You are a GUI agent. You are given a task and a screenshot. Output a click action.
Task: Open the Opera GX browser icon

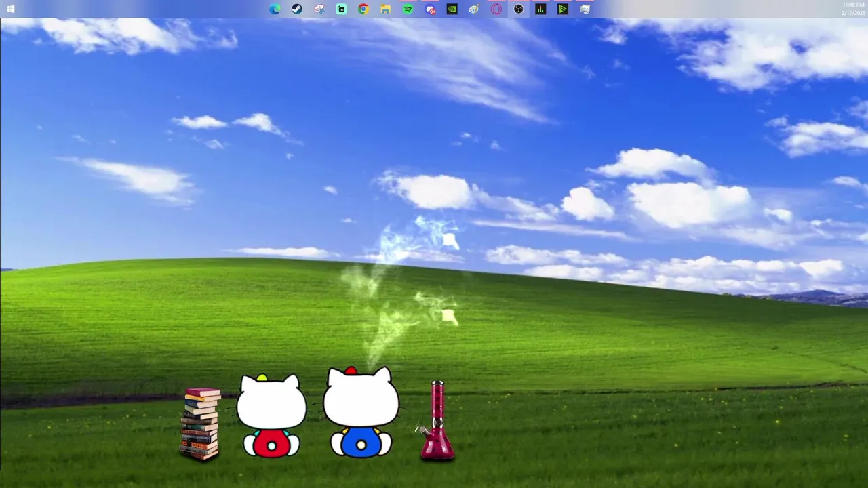496,9
